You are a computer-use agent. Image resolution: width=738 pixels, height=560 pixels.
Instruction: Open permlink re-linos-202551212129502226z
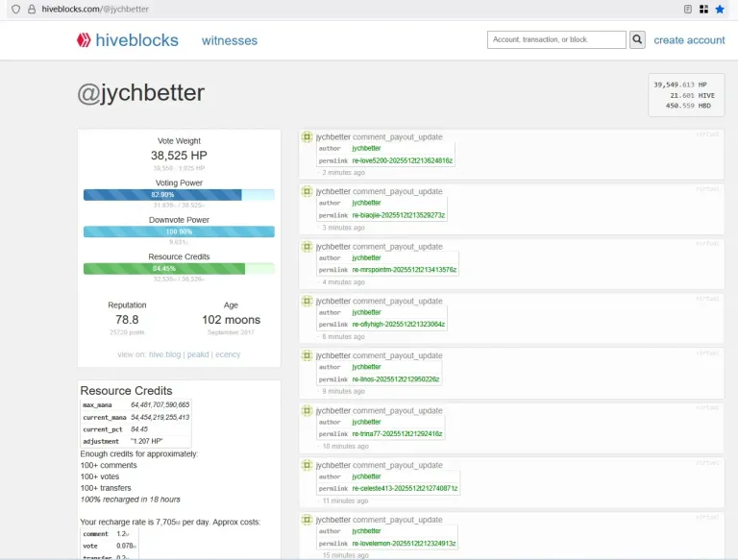[396, 379]
